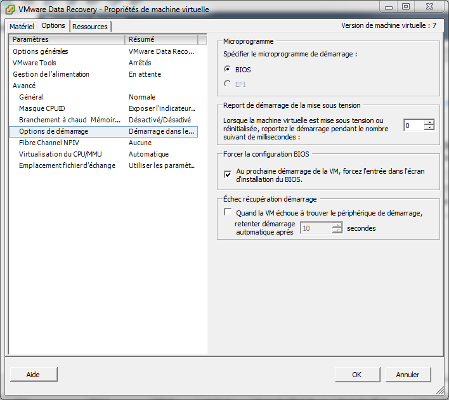Switch to the Matériel tab
Viewport: 449px width, 400px height.
(x=22, y=26)
